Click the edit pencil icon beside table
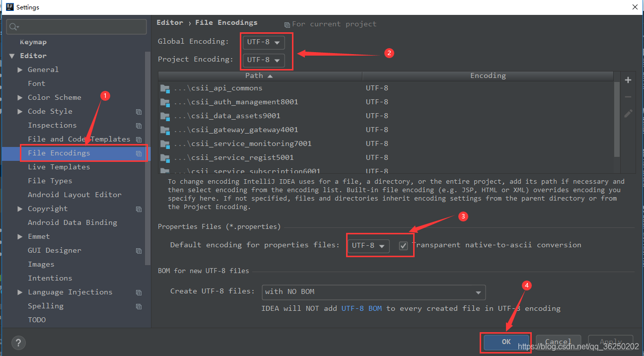 (x=628, y=113)
